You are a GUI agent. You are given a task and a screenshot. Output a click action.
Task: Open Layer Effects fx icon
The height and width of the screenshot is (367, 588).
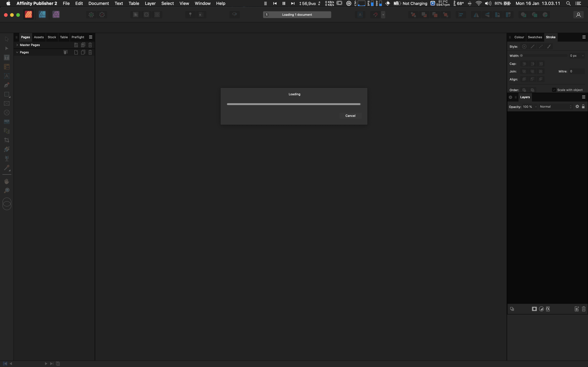(x=548, y=309)
